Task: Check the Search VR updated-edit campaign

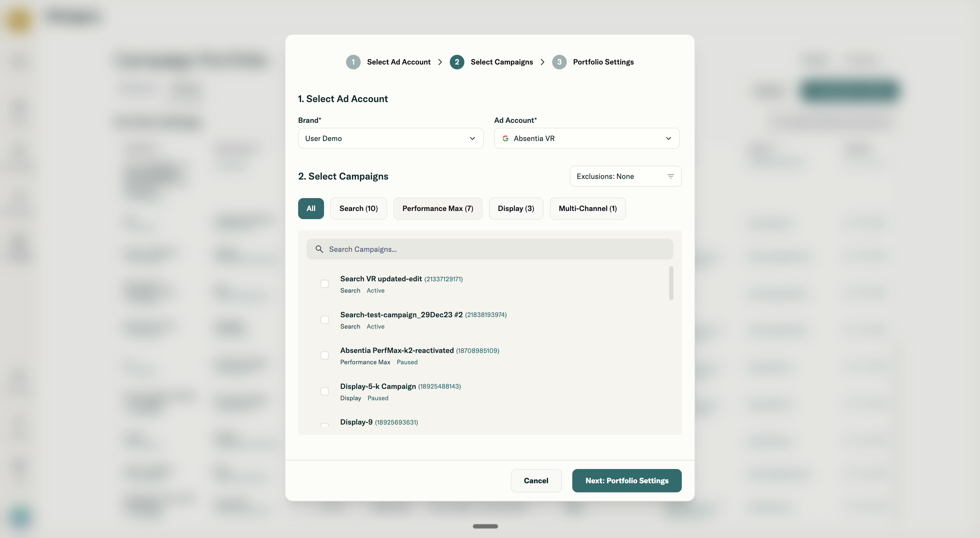Action: pos(324,284)
